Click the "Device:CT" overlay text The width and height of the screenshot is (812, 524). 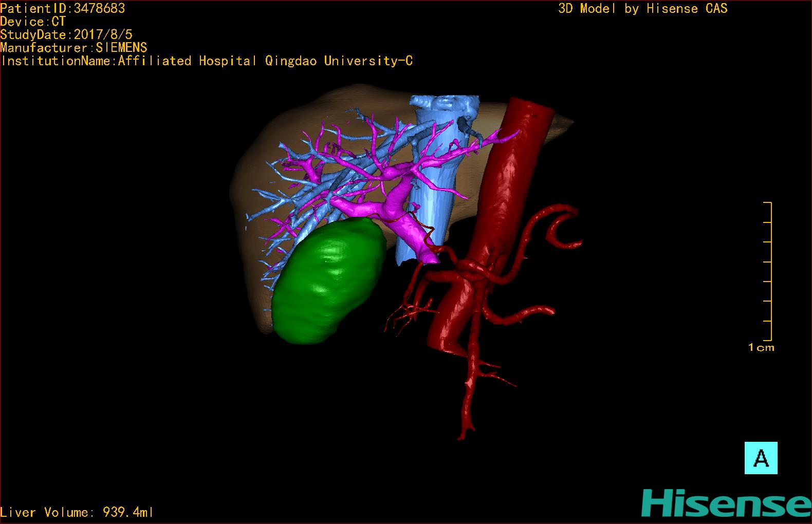33,22
